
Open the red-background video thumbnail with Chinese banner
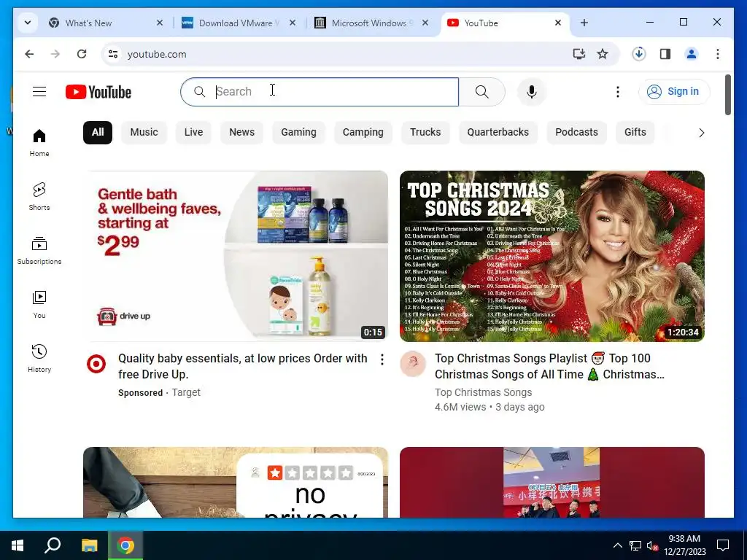pyautogui.click(x=552, y=482)
